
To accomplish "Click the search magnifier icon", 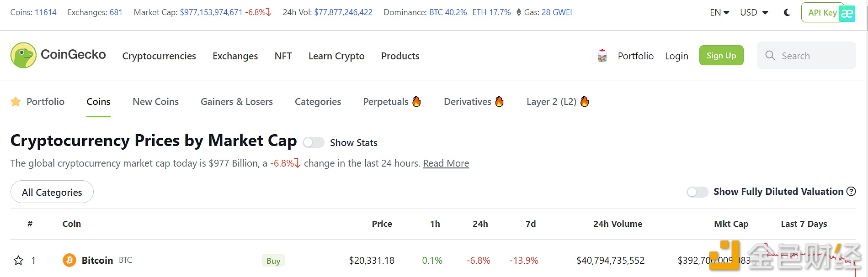I will coord(770,56).
